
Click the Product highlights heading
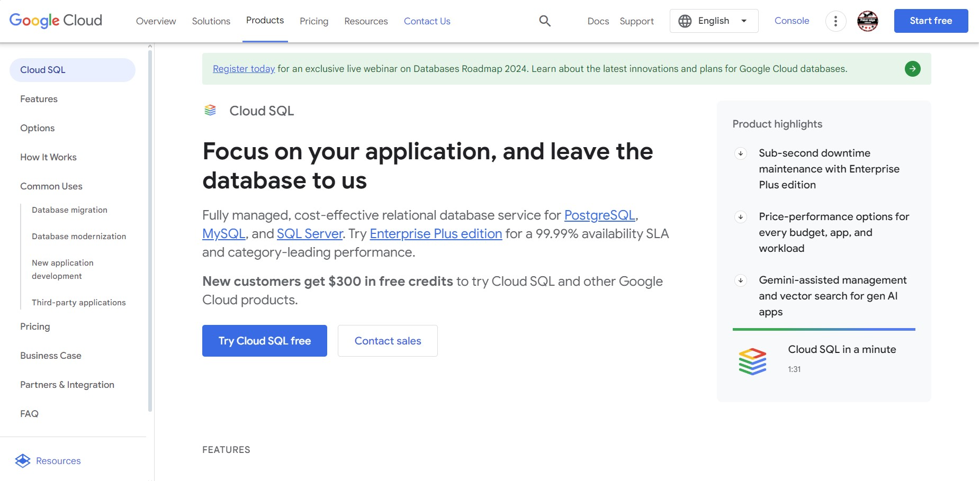coord(777,124)
